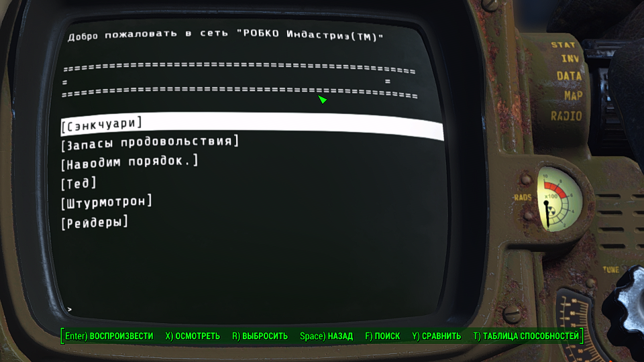Open the [Штурмотрон] entry
Screen dimensions: 644x362
(x=107, y=202)
